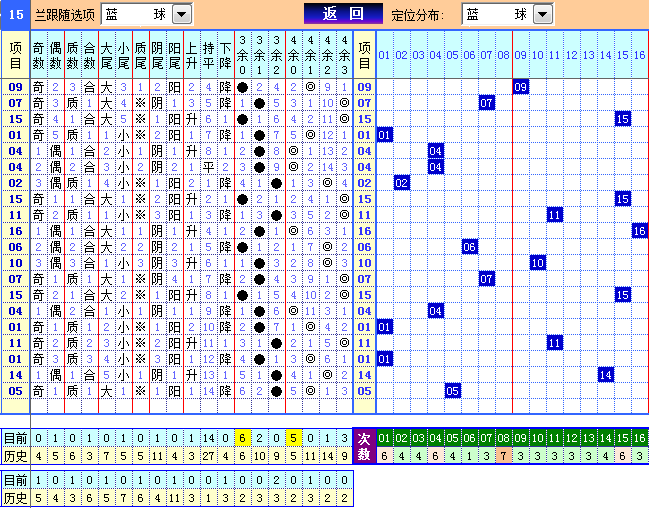The height and width of the screenshot is (508, 649).
Task: Click the 奇数 column header
Action: (x=38, y=55)
